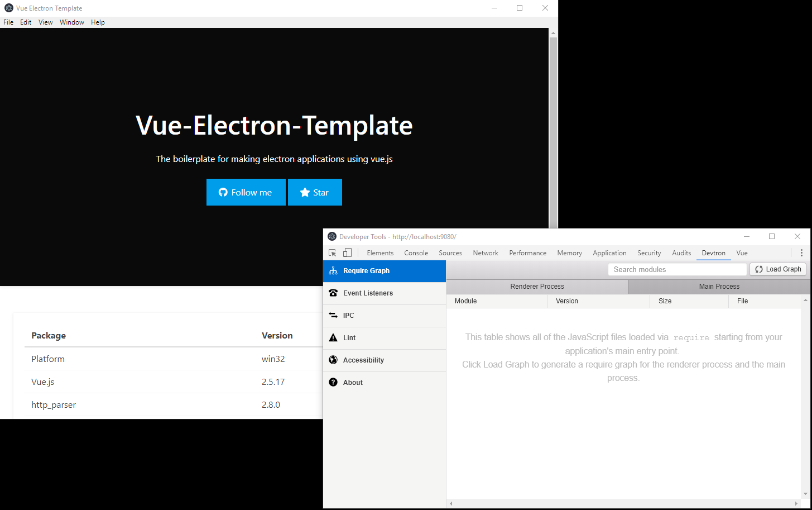Click the Version column header in Devtron table
This screenshot has height=510, width=812.
click(599, 301)
